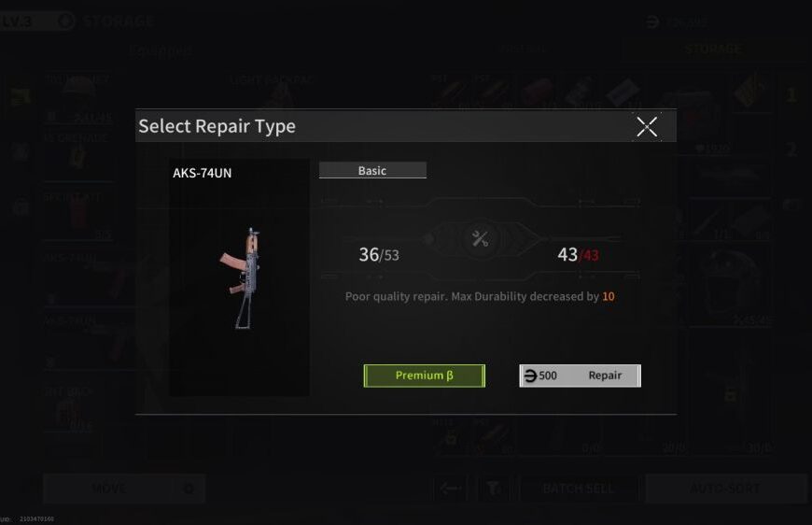Click the Equipped section header
The image size is (812, 525).
point(161,50)
